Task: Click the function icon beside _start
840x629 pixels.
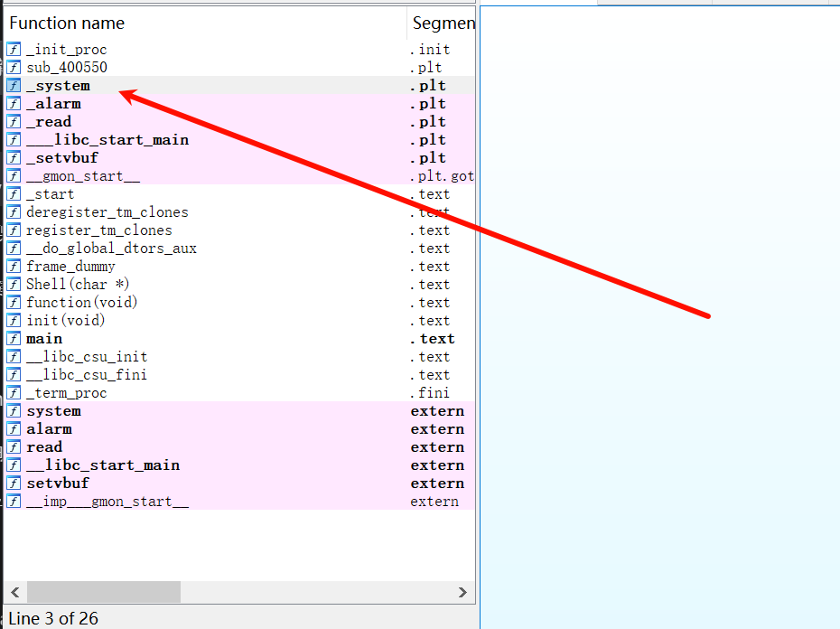Action: click(x=14, y=194)
